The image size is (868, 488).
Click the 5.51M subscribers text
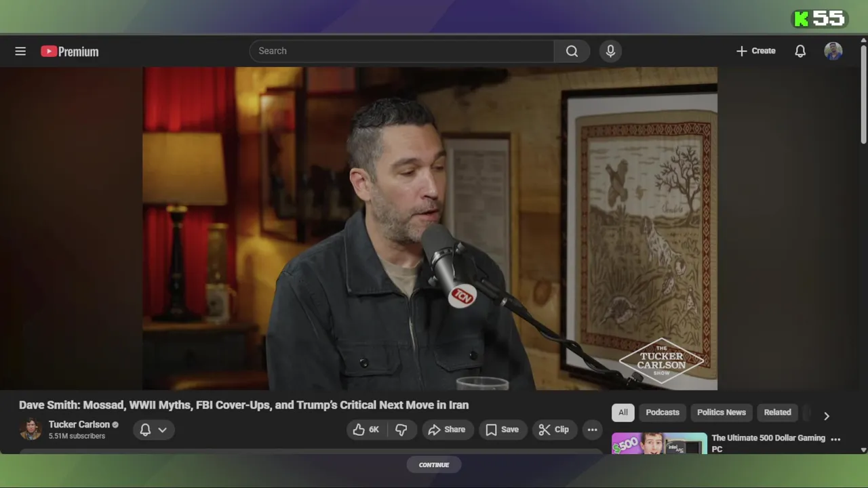pyautogui.click(x=77, y=436)
